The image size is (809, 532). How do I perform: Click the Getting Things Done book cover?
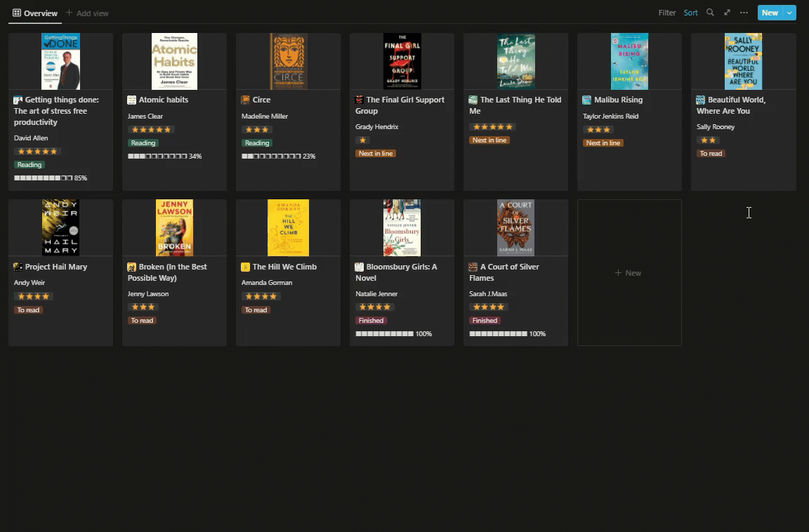click(x=61, y=61)
